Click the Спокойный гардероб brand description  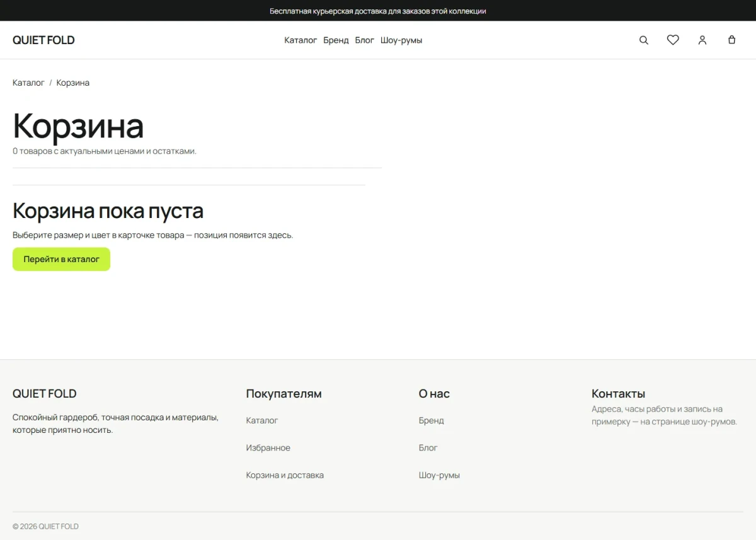pyautogui.click(x=116, y=423)
